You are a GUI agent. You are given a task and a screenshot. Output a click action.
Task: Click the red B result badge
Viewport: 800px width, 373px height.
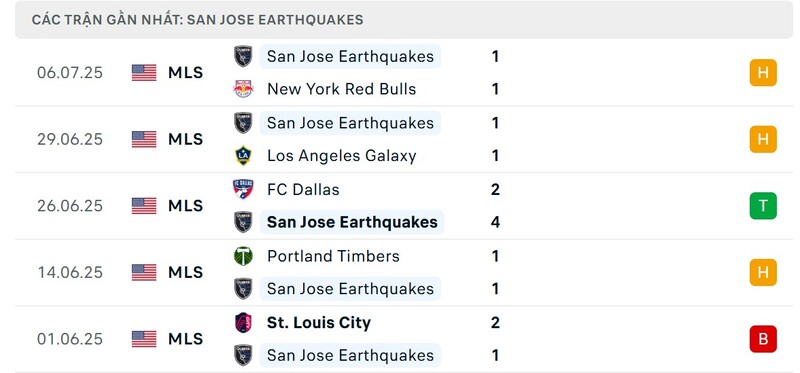pos(763,339)
